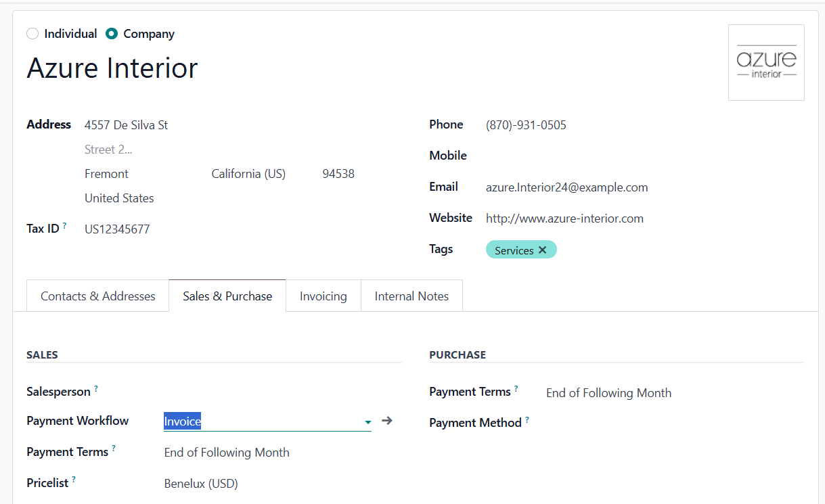Click the azure.Interior24 email link

click(566, 187)
